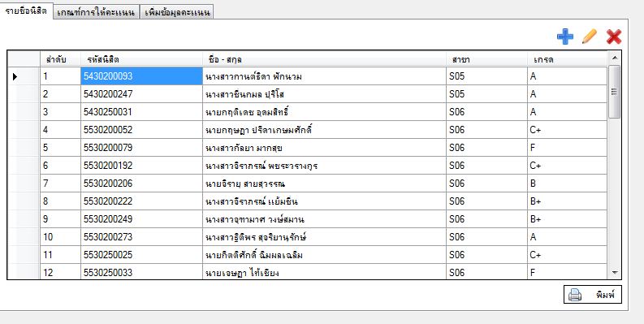Sort by รหัสนิสิต column header
The width and height of the screenshot is (644, 324).
point(141,59)
